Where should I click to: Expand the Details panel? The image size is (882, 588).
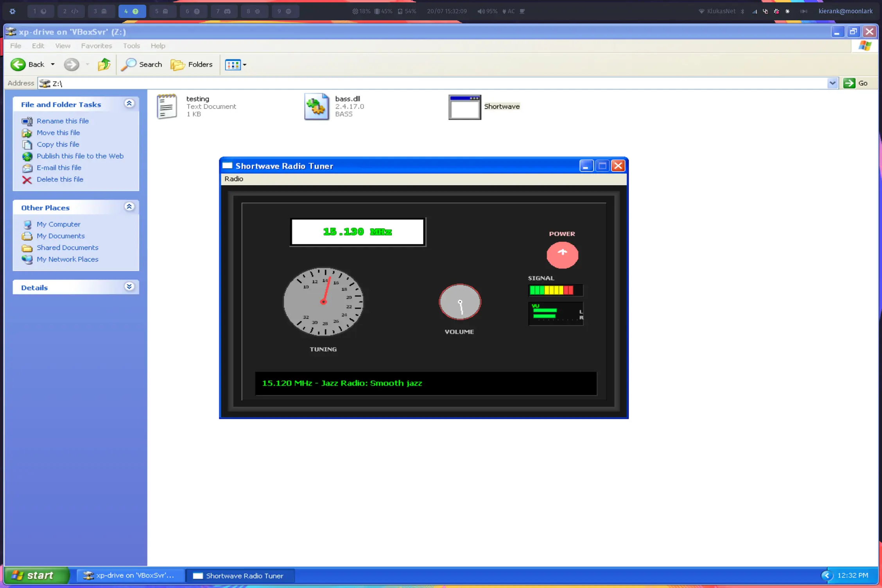129,287
